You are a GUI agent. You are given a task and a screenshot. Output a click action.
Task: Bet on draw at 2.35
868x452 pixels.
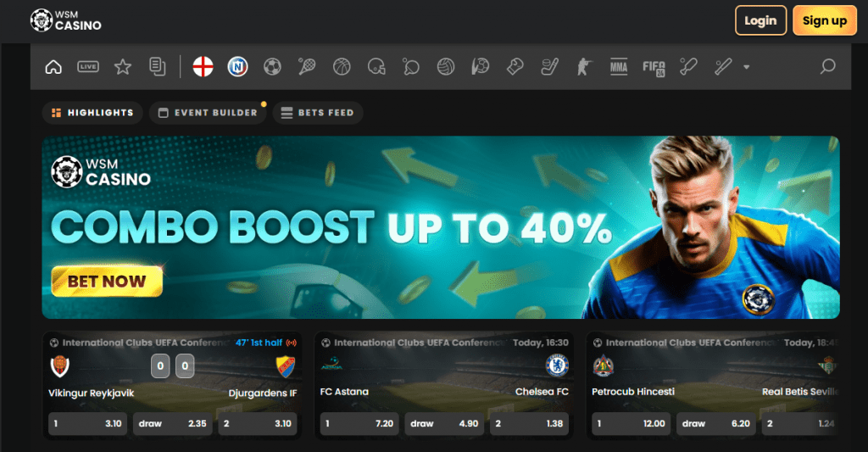(173, 424)
